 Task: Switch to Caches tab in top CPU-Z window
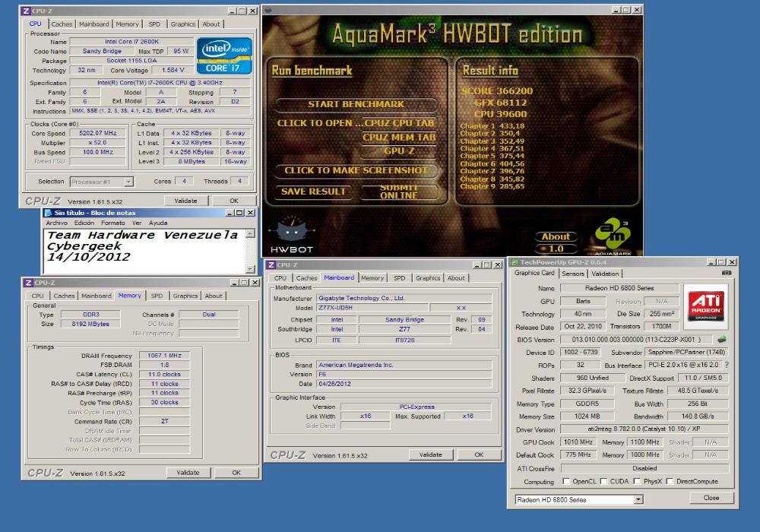62,24
